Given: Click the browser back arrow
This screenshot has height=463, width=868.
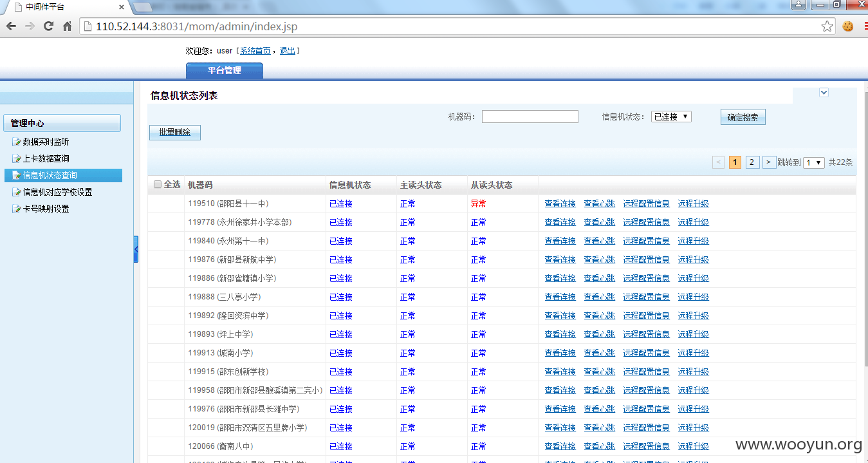Looking at the screenshot, I should (11, 26).
